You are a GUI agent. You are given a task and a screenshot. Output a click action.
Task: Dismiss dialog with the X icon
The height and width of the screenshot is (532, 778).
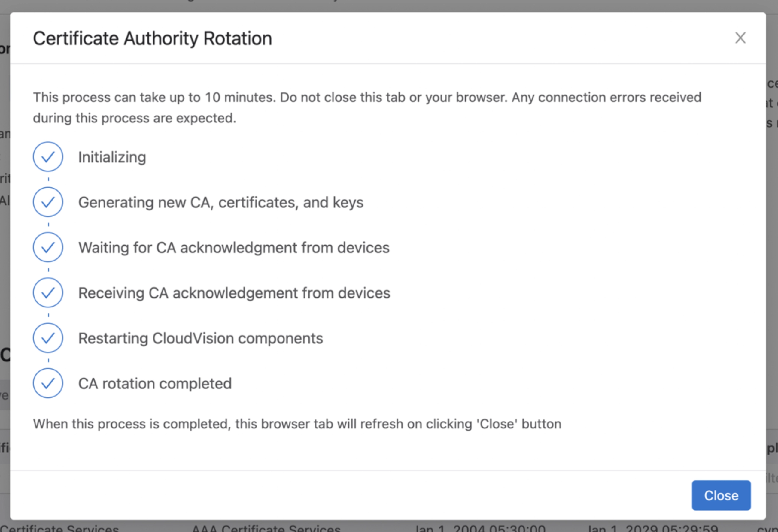(x=740, y=38)
